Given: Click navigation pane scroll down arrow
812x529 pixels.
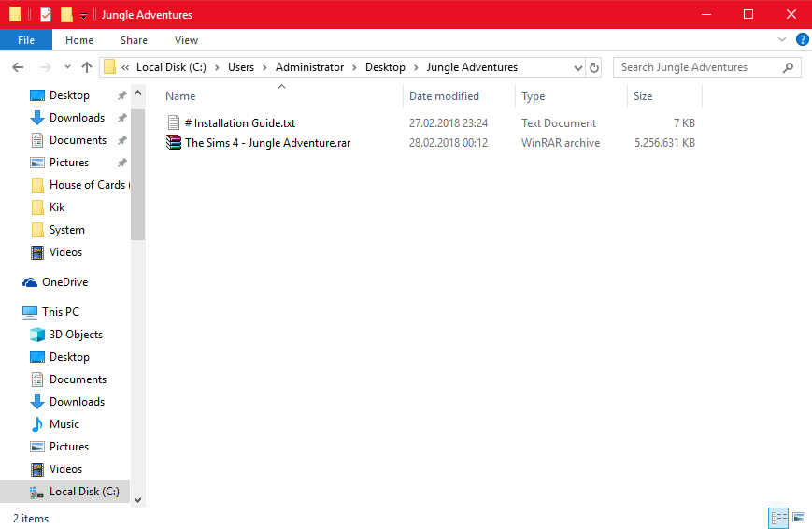Looking at the screenshot, I should tap(137, 499).
